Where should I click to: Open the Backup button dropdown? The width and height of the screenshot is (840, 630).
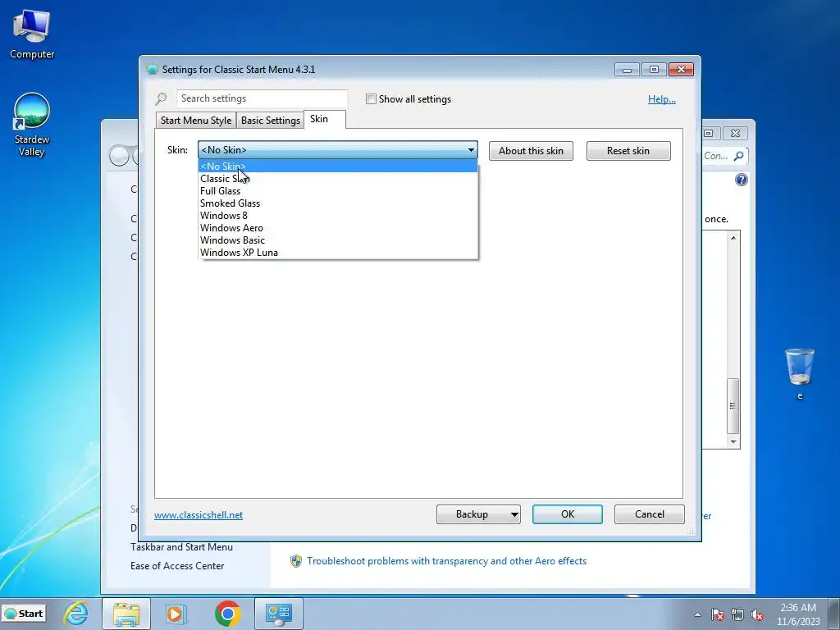click(514, 514)
